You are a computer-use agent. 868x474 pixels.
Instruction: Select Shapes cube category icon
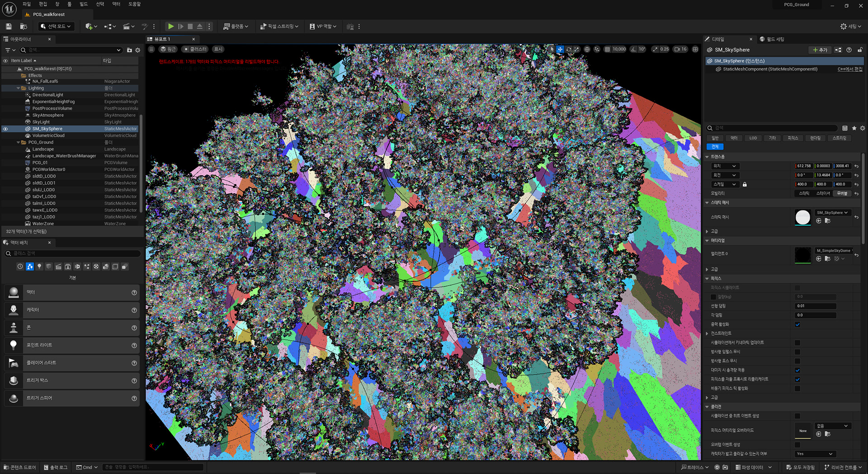click(49, 267)
